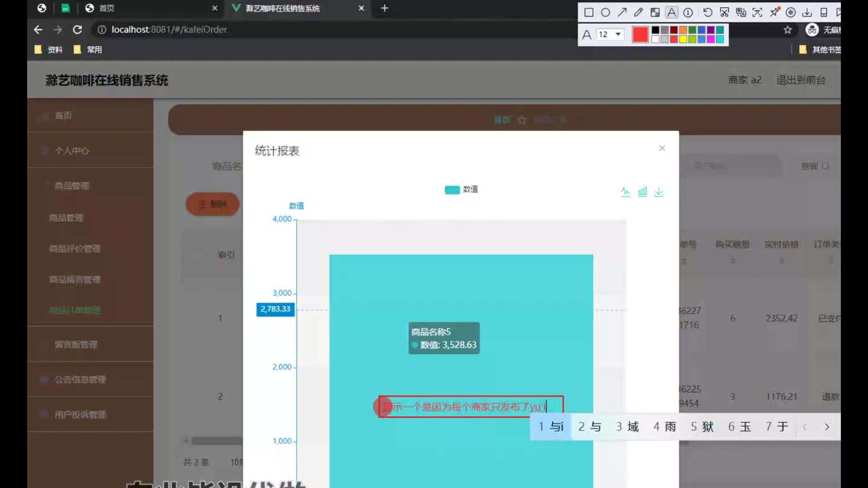
Task: Download the chart as image
Action: [659, 192]
